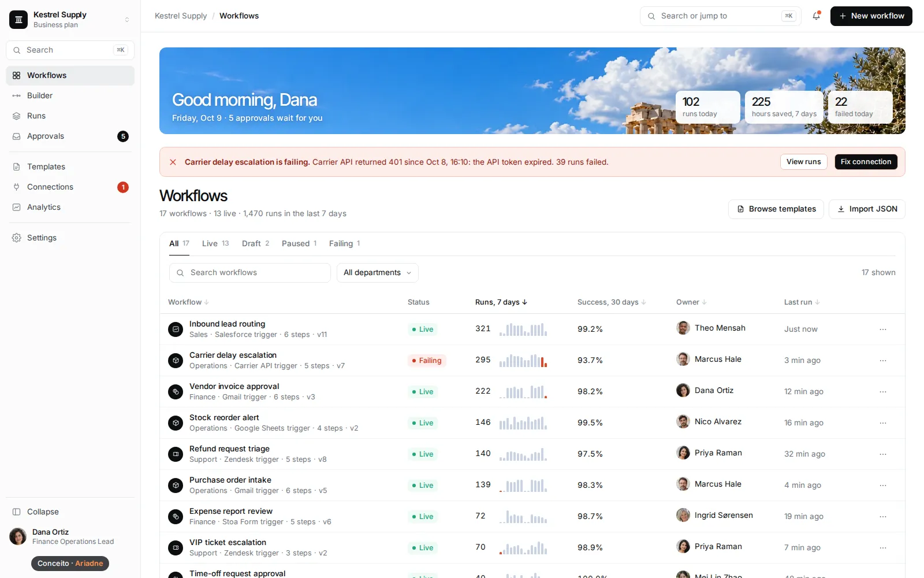Screen dimensions: 924x578
Task: Click View runs in the alert
Action: [x=804, y=162]
